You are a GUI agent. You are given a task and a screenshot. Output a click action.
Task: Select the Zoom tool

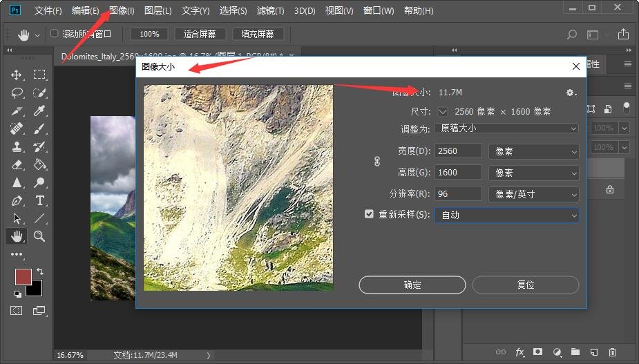(x=39, y=236)
